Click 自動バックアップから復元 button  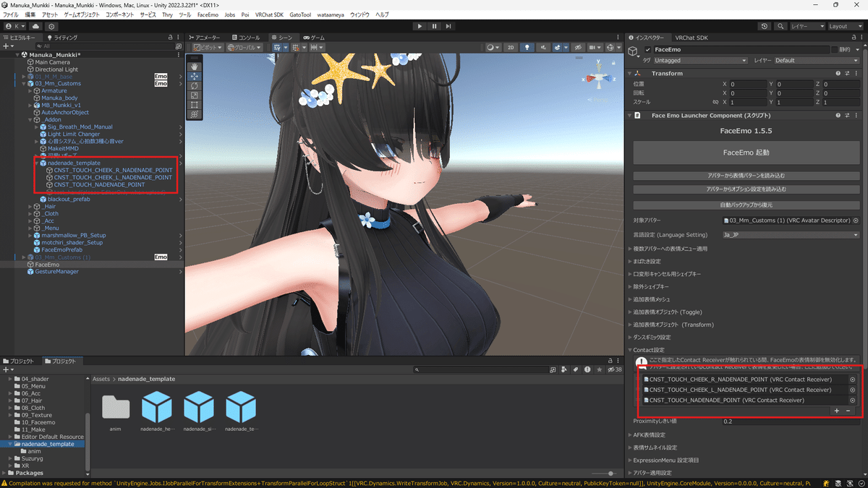[746, 205]
